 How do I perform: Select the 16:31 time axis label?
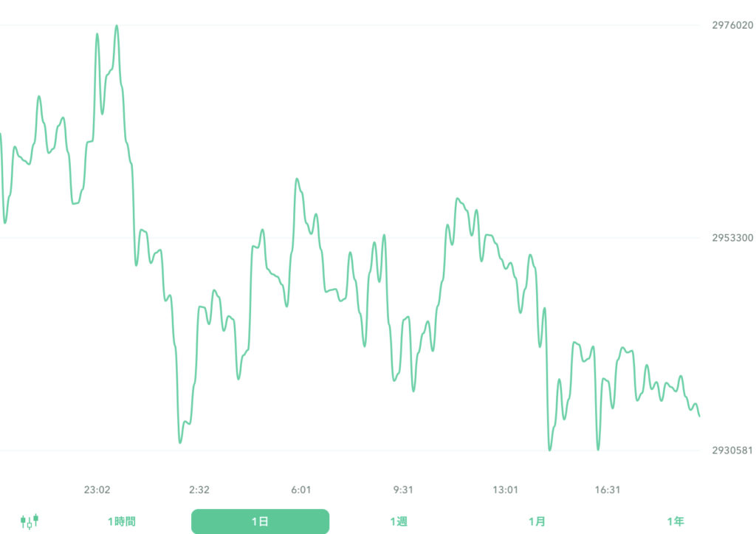[608, 489]
